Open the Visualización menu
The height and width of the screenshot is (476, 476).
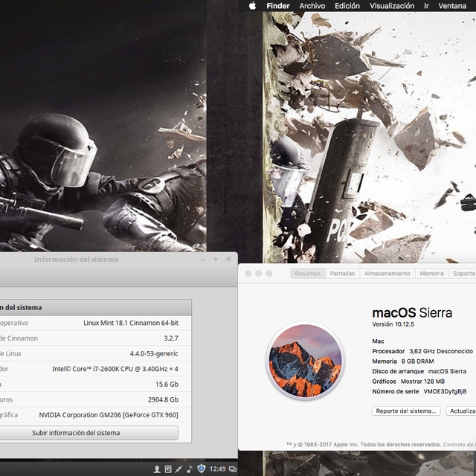[392, 6]
